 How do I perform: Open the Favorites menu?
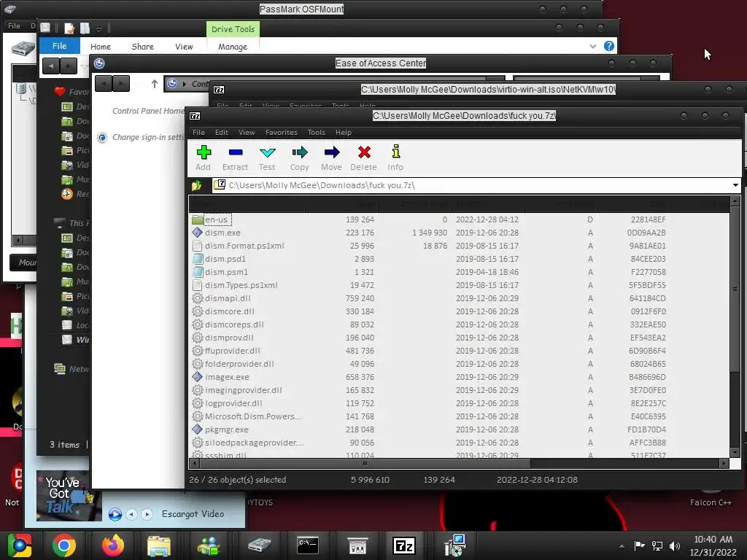[x=282, y=133]
